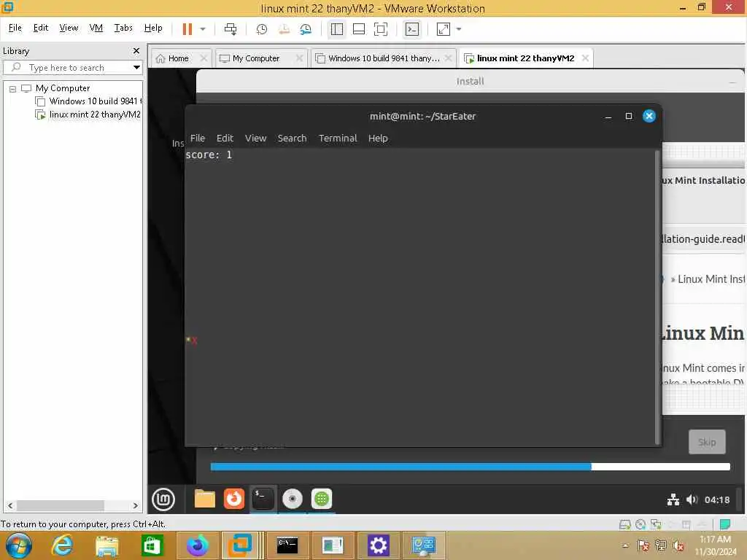Enter full screen mode icon
Screen dimensions: 747x560
click(x=381, y=29)
